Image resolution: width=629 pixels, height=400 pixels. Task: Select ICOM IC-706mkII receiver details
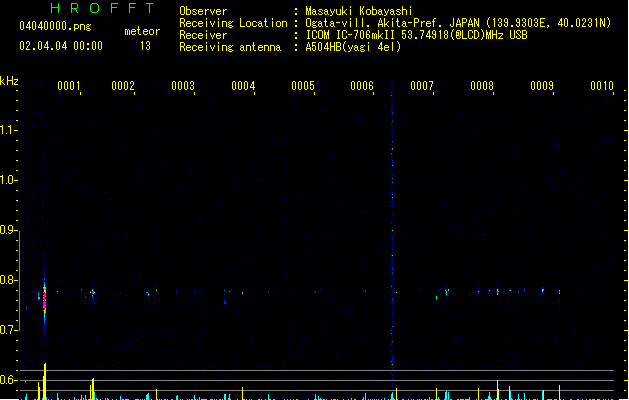point(416,35)
